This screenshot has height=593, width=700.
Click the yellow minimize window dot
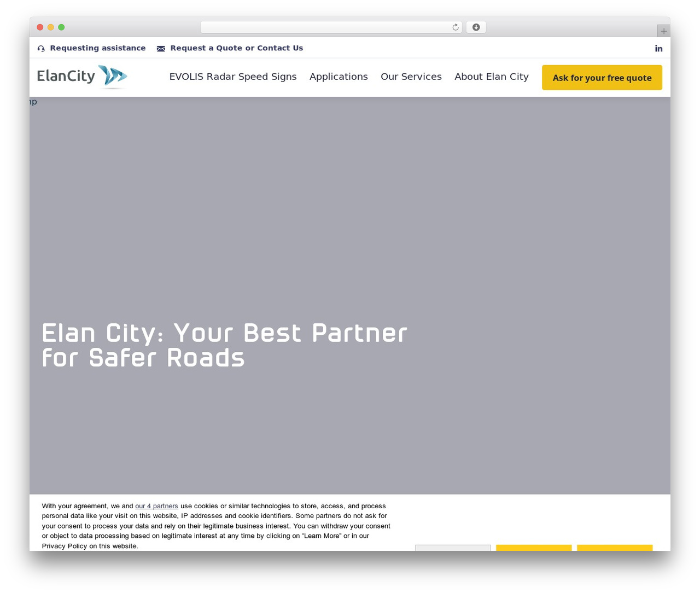51,27
